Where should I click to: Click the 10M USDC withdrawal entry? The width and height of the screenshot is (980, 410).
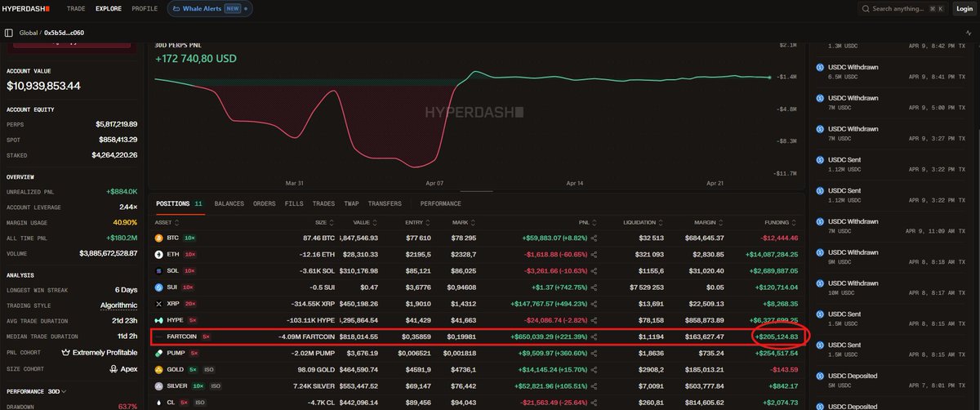893,287
